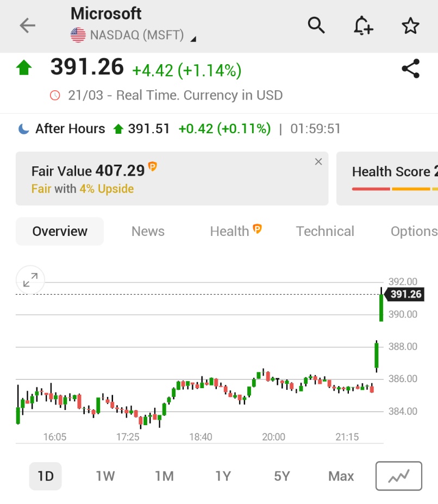This screenshot has height=504, width=438.
Task: Toggle line chart type button
Action: point(398,476)
